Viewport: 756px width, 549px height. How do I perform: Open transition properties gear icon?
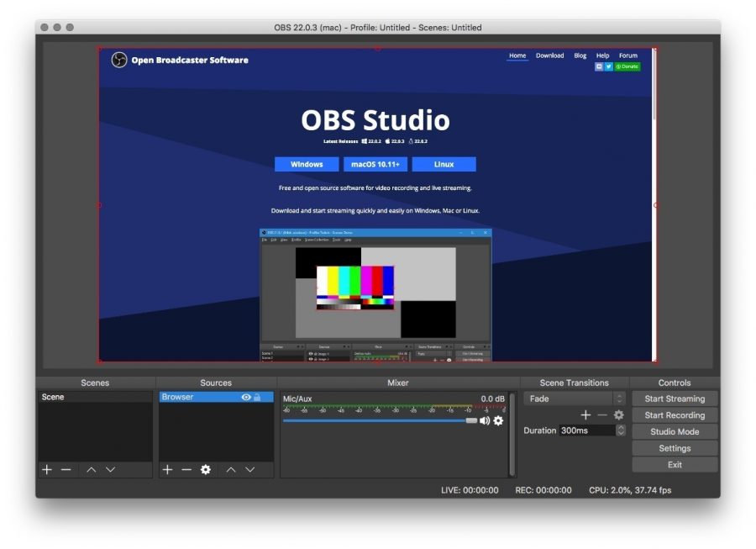[x=619, y=415]
